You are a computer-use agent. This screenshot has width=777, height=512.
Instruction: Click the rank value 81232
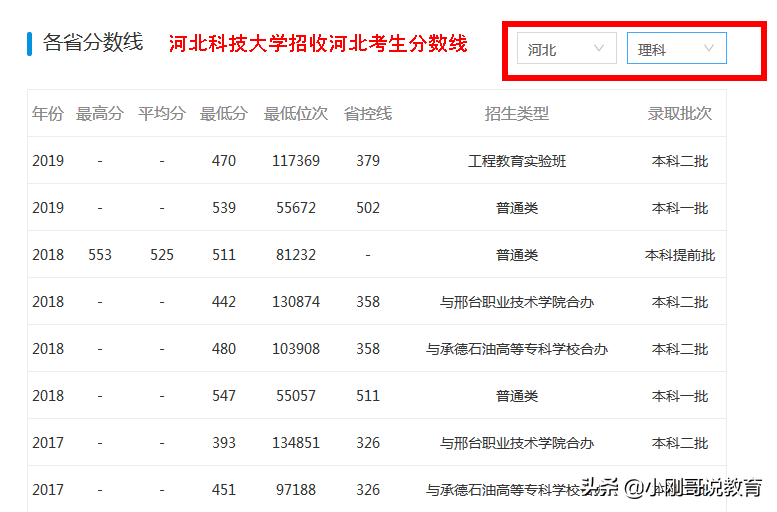click(x=295, y=255)
